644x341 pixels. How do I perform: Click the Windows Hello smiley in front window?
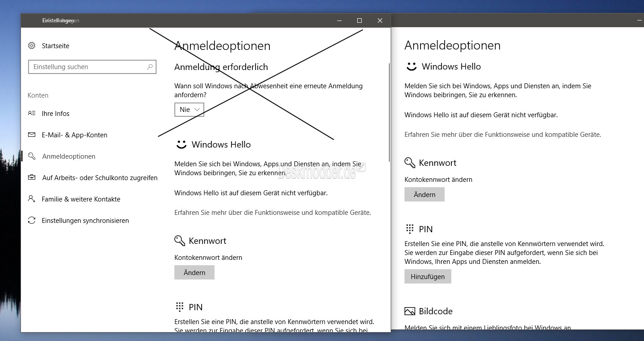[x=181, y=144]
